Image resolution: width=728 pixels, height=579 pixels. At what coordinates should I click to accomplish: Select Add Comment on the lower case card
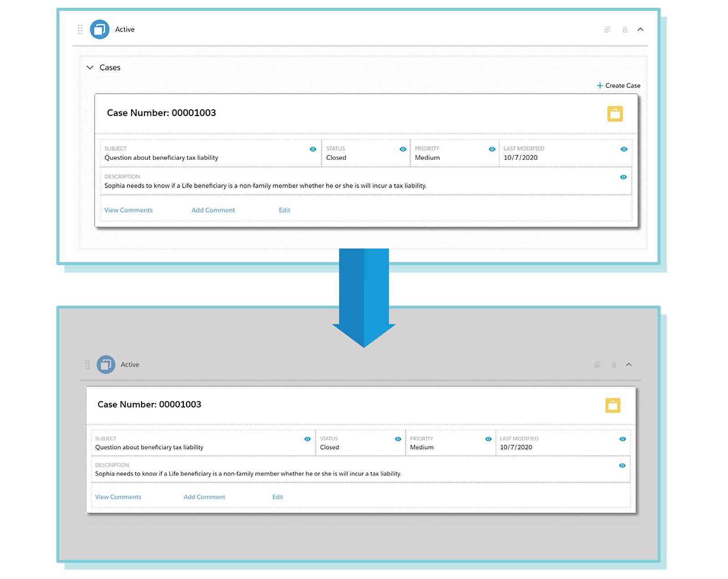tap(204, 497)
